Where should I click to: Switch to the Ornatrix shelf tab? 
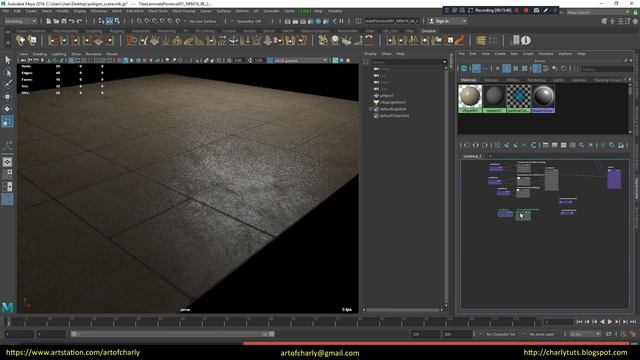(429, 31)
